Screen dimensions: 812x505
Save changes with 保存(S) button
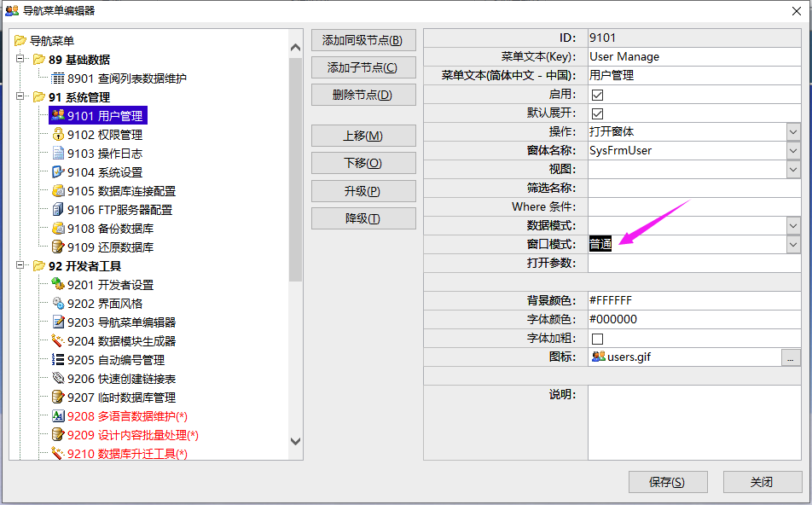click(x=668, y=482)
